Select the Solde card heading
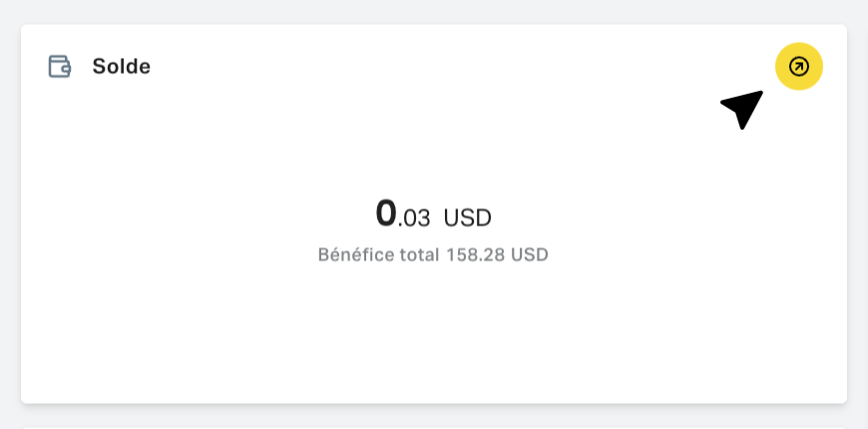 point(122,67)
